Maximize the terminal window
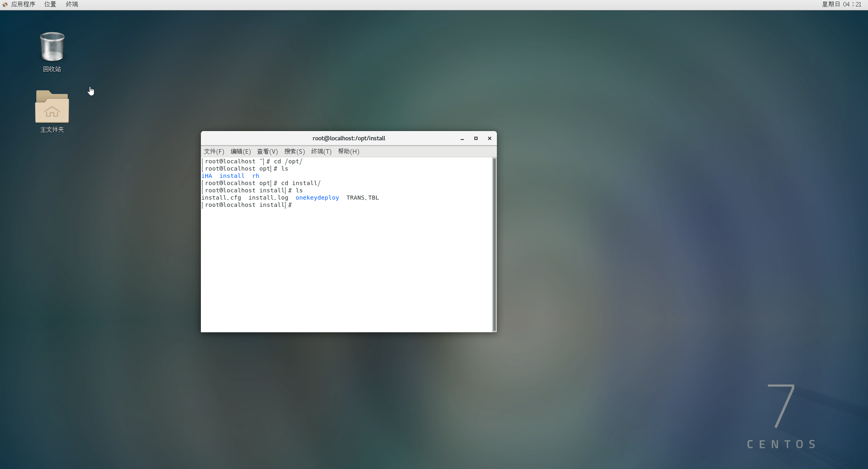Viewport: 868px width, 469px height. coord(476,138)
